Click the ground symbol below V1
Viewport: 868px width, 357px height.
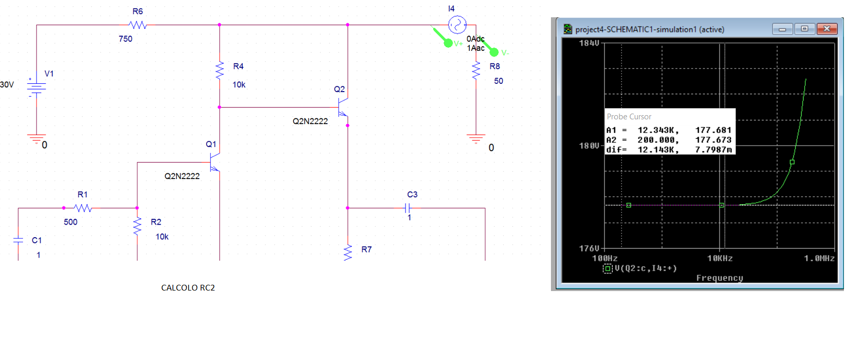36,139
